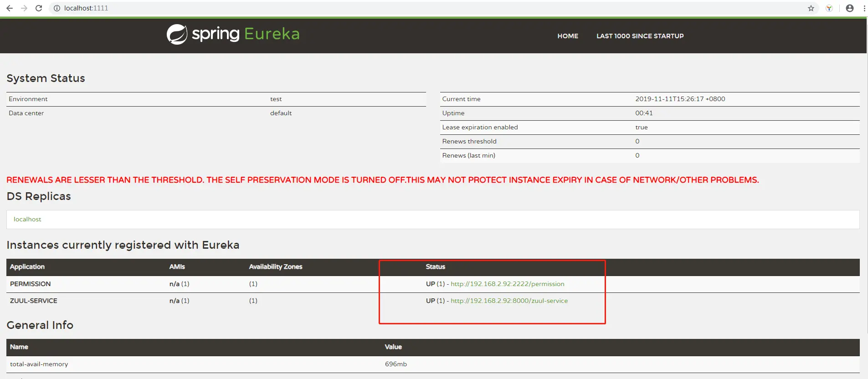
Task: Click the Status column header
Action: pos(436,266)
